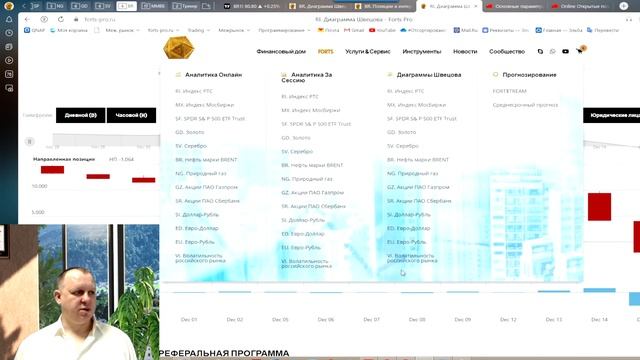Open Сообщество menu
Viewport: 640px width, 360px height.
[507, 51]
